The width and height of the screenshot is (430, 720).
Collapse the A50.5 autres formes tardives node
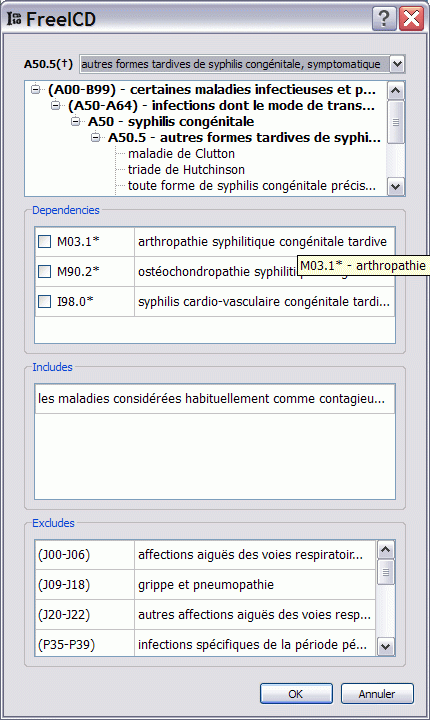pyautogui.click(x=96, y=137)
